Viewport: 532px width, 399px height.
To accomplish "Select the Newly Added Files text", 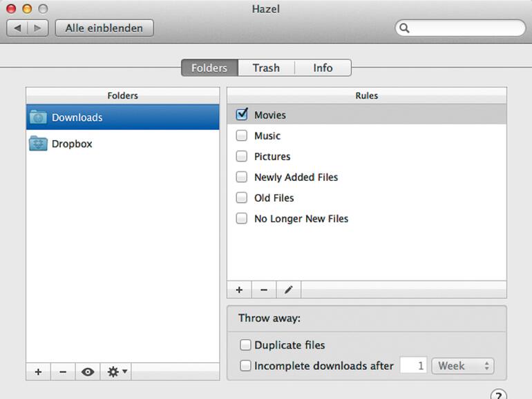I will [x=296, y=177].
